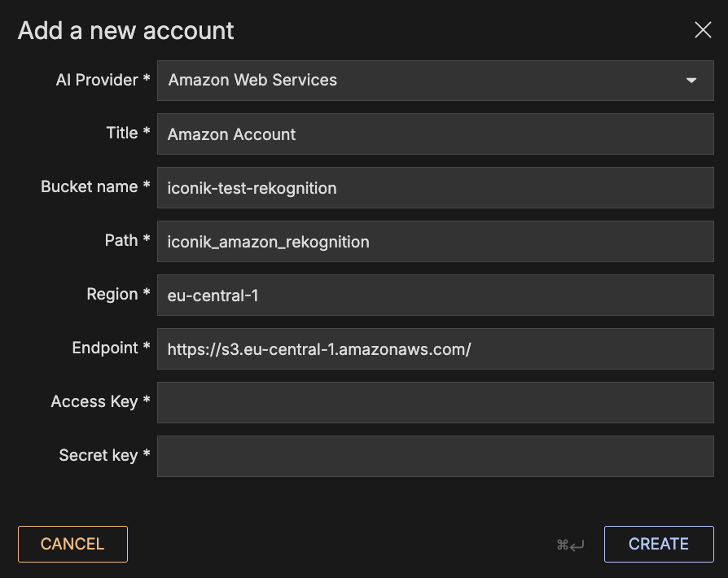Close the Add a new account dialog
Image resolution: width=728 pixels, height=578 pixels.
point(703,31)
